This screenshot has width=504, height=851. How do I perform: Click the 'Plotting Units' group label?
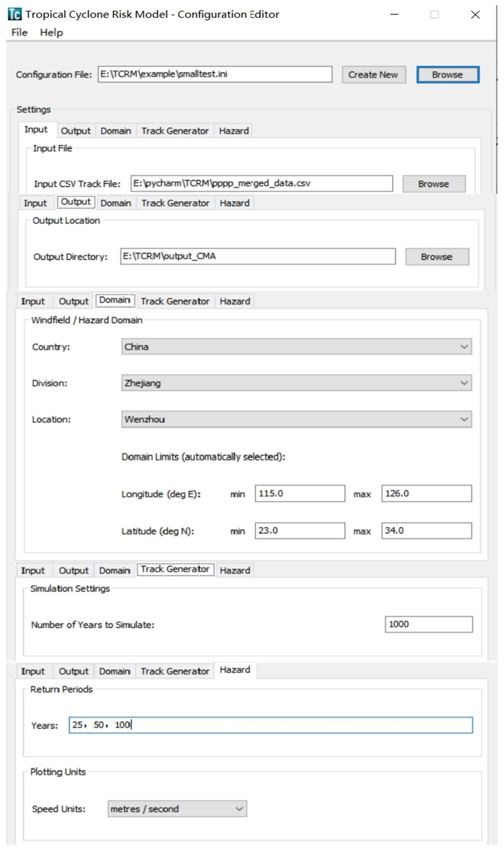click(58, 772)
